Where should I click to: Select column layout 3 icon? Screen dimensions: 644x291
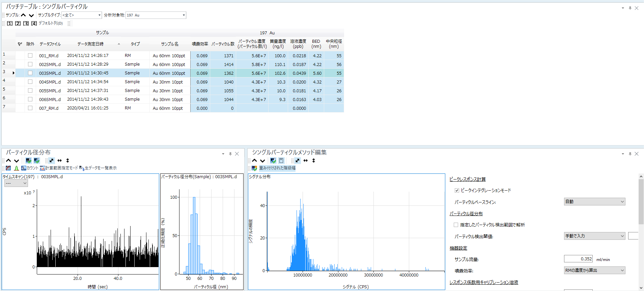coord(26,23)
